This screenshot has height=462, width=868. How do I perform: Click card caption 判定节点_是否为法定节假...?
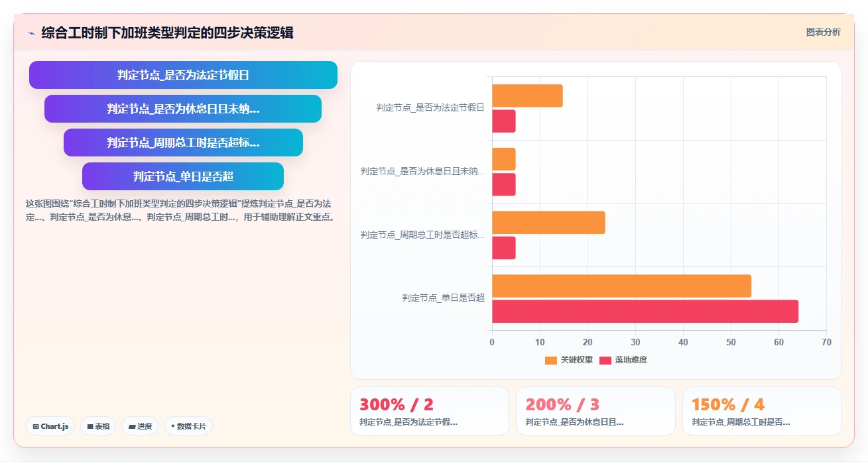[x=408, y=422]
